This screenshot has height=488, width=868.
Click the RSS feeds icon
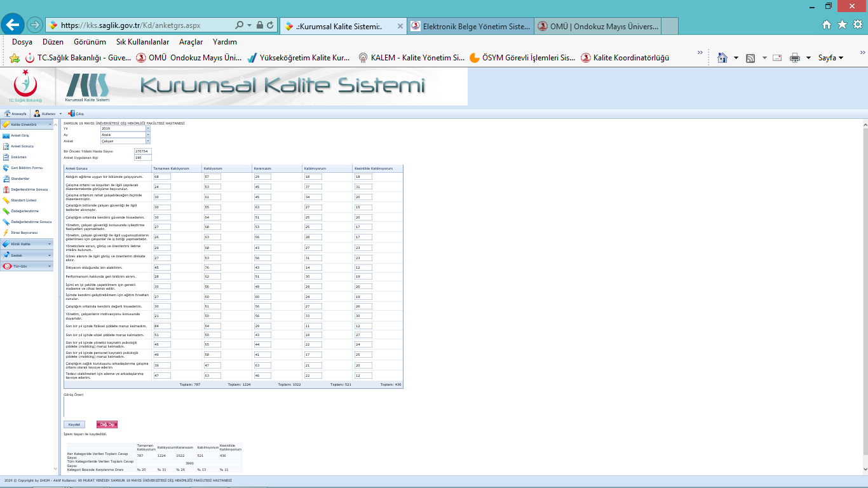click(x=750, y=58)
